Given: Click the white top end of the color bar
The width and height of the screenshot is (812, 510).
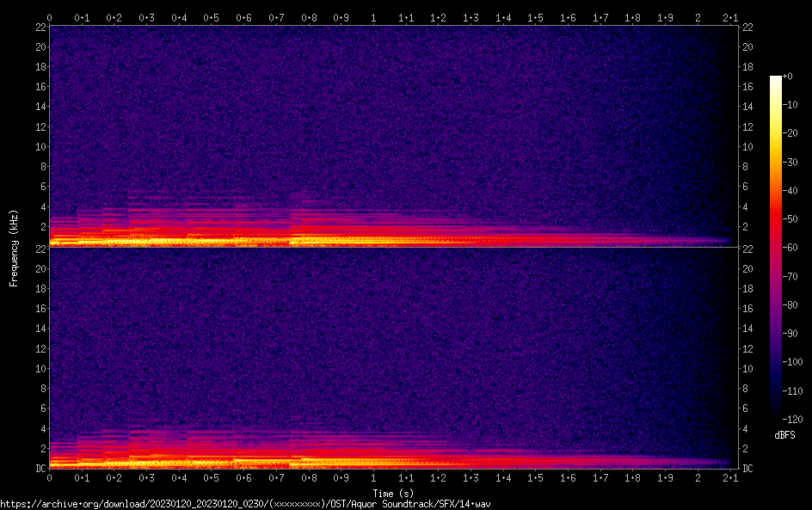Looking at the screenshot, I should pyautogui.click(x=776, y=78).
